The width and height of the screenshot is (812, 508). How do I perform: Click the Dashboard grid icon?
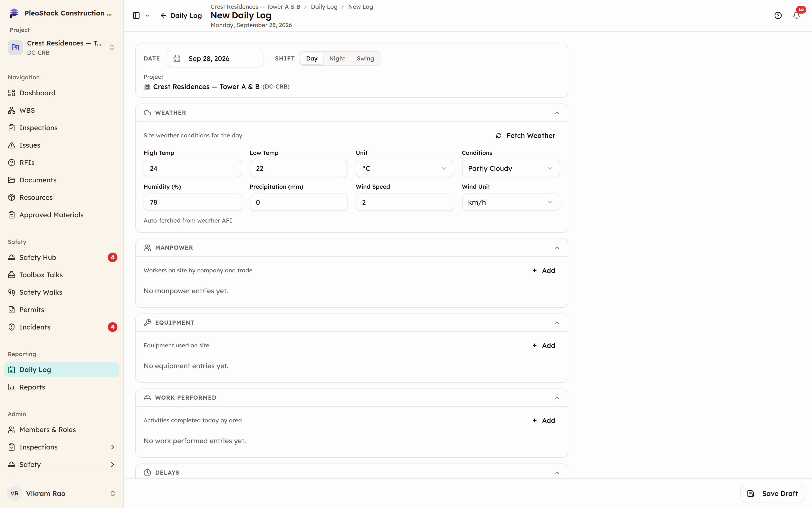[x=12, y=93]
